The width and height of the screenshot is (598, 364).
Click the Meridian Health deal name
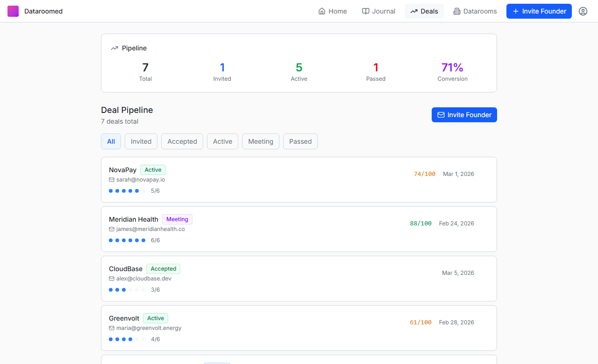coord(134,219)
